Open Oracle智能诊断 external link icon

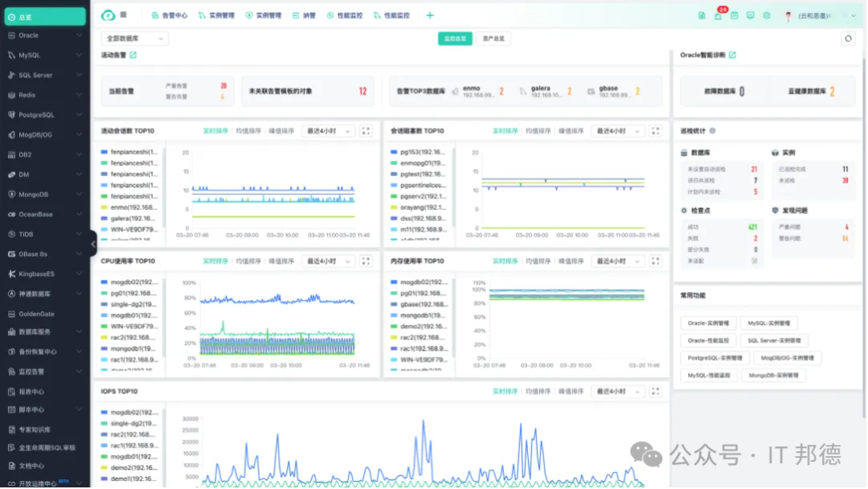(732, 55)
